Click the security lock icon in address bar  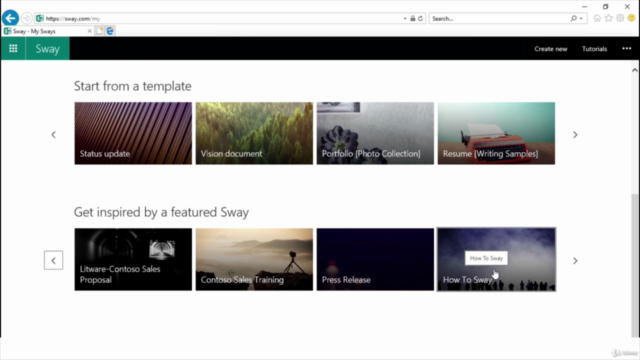pos(413,19)
